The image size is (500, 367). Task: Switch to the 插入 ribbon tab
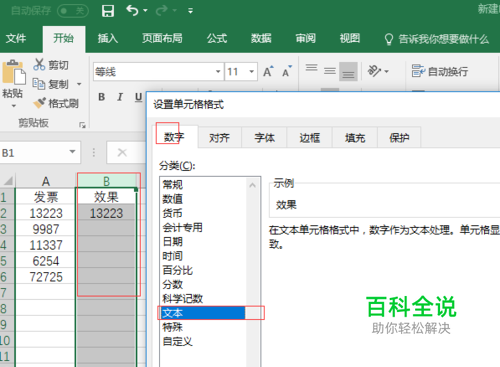tap(108, 38)
